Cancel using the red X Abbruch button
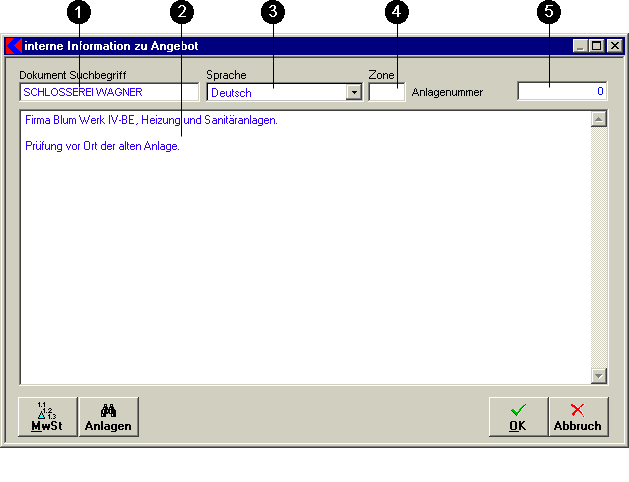629x482 pixels. coord(578,416)
